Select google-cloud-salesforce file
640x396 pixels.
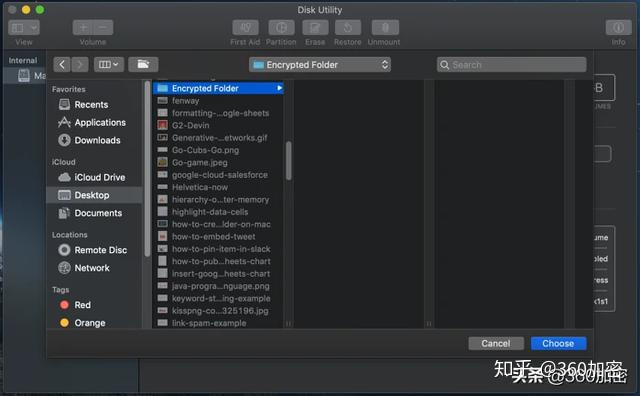click(x=218, y=175)
